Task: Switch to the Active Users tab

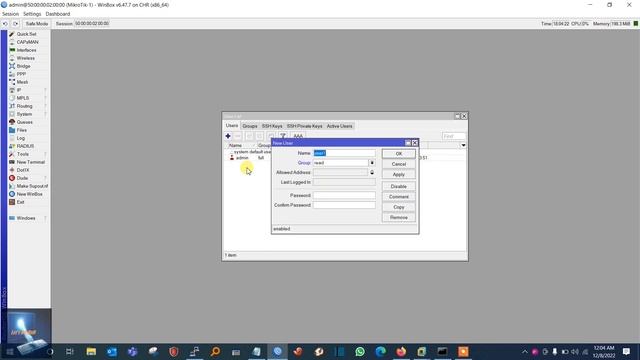Action: [x=340, y=126]
